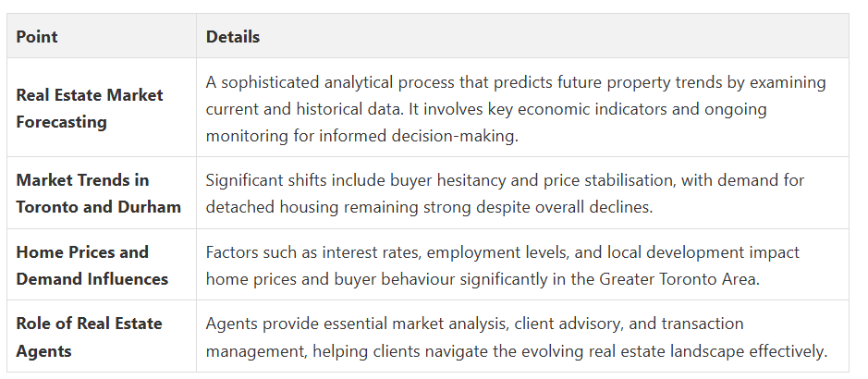This screenshot has width=868, height=379.
Task: Click the "Details" column header
Action: 233,37
